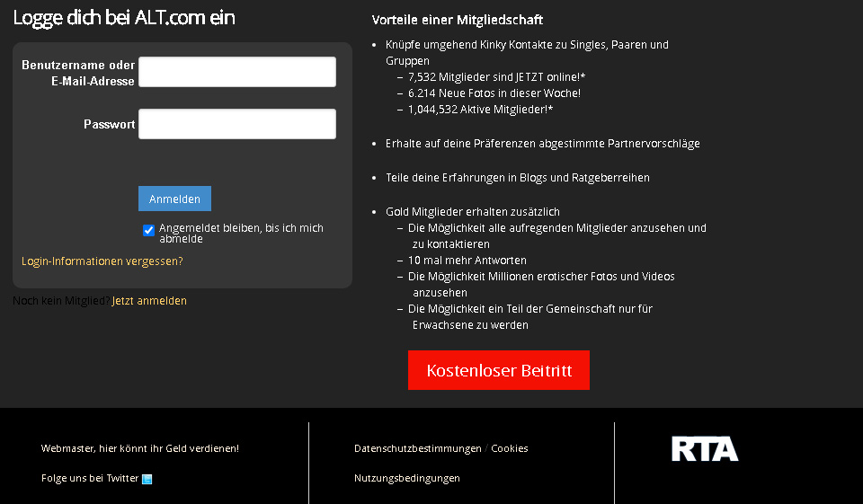
Task: Click the text 6.214 Neue Fotos in dieser Woche!
Action: [494, 93]
